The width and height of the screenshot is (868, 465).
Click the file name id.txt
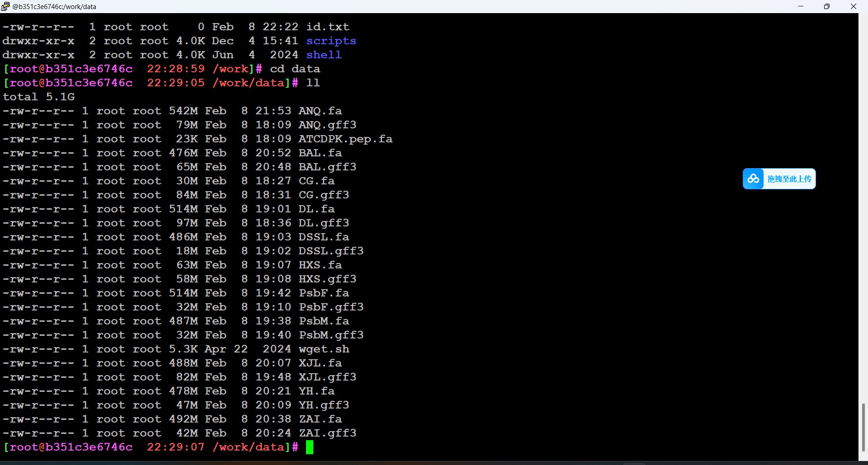click(328, 27)
